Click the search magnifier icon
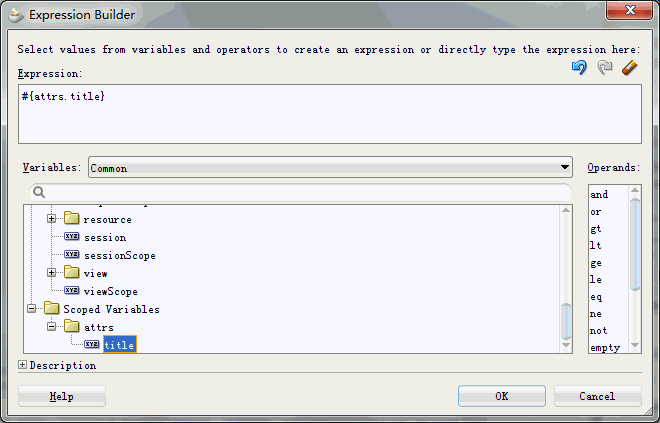Viewport: 660px width, 423px height. click(x=39, y=192)
